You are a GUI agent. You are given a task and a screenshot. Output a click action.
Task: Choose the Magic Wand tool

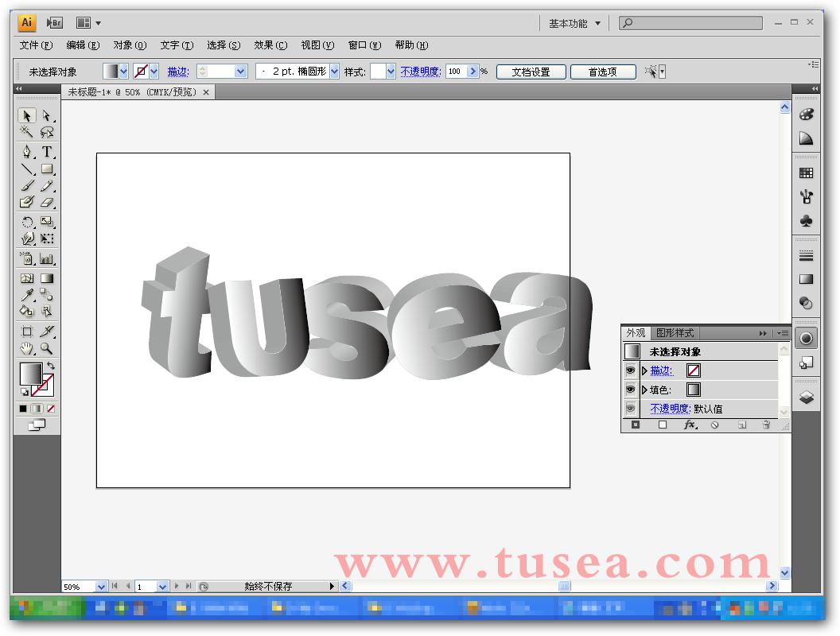[x=27, y=132]
